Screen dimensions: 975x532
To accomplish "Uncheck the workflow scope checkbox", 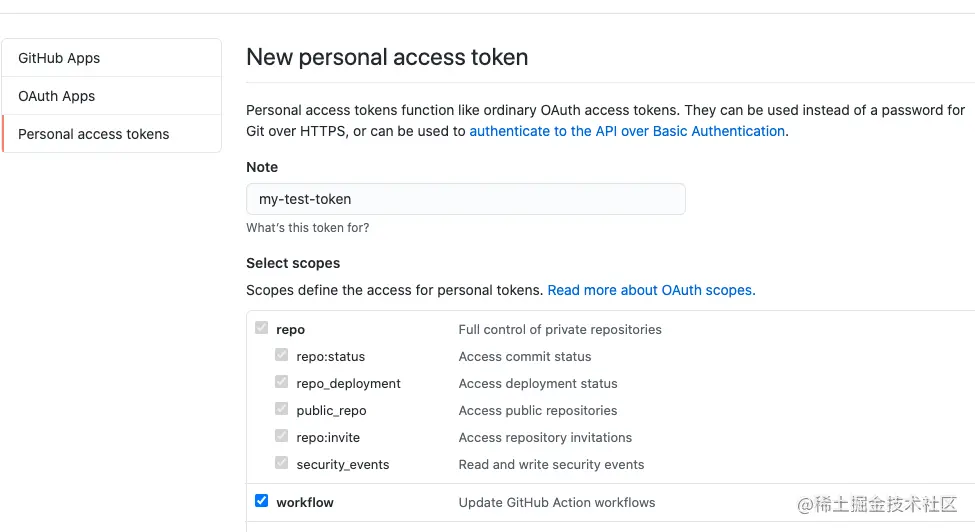I will point(262,501).
